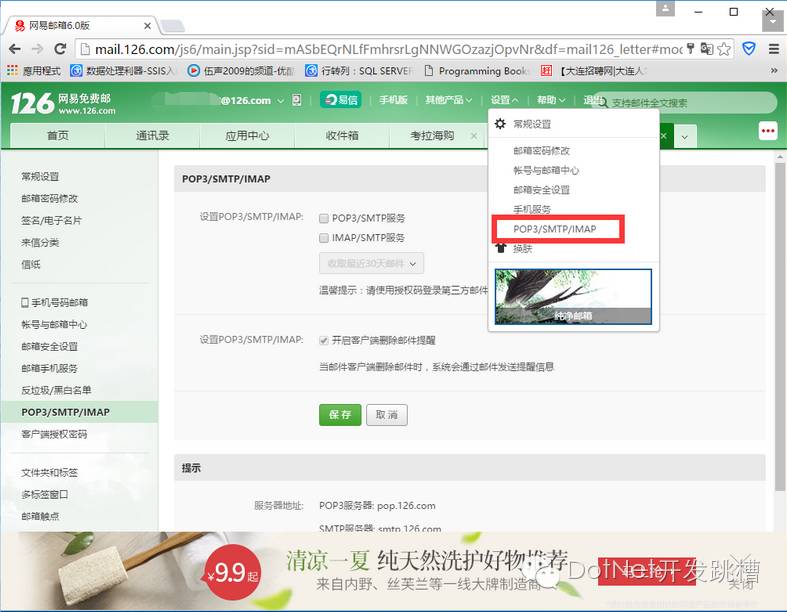787x612 pixels.
Task: Enable the POP3/SMTP服务 checkbox
Action: tap(324, 218)
